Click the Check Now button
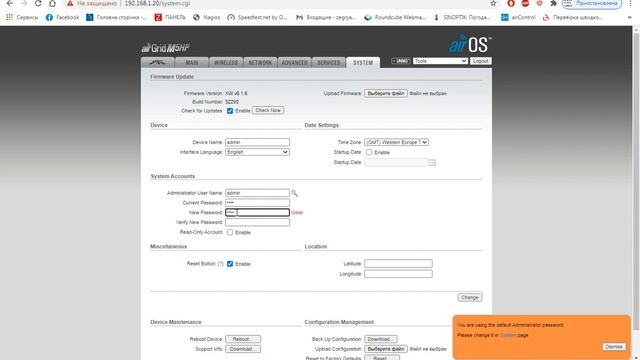Viewport: 640px width, 360px height. 268,110
